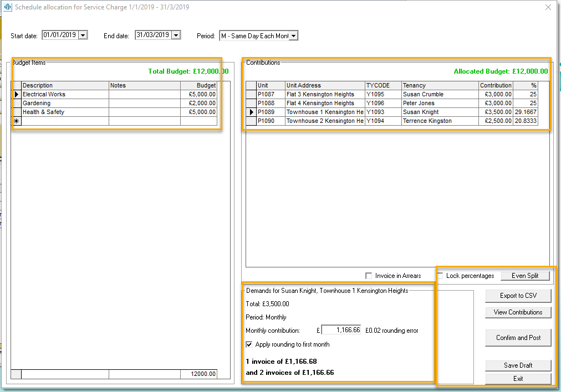The image size is (561, 392).
Task: Click the Contribution column header
Action: coord(496,85)
